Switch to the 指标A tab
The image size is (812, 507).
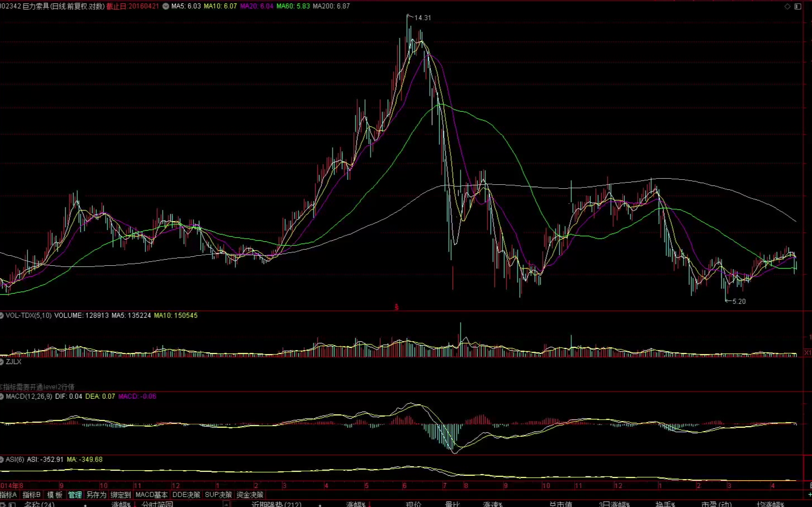click(8, 495)
